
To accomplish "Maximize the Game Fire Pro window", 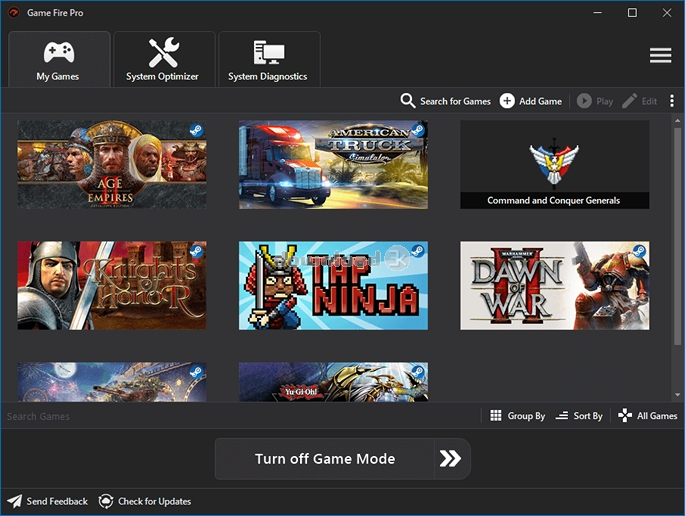I will [632, 13].
